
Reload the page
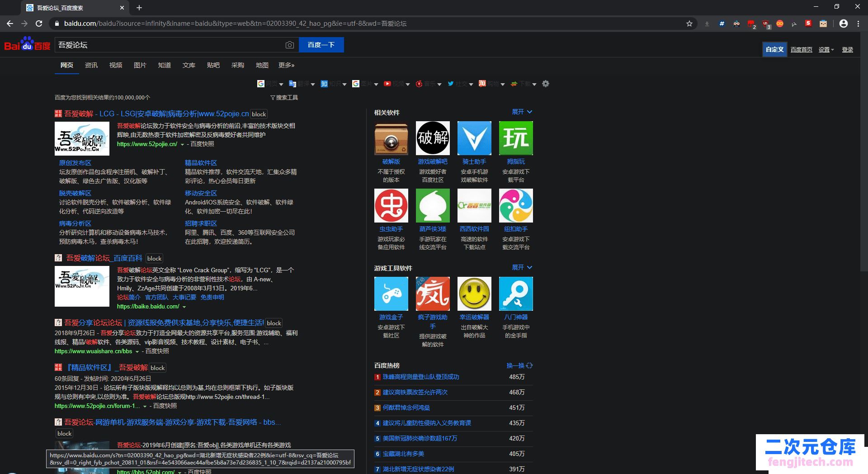tap(39, 24)
